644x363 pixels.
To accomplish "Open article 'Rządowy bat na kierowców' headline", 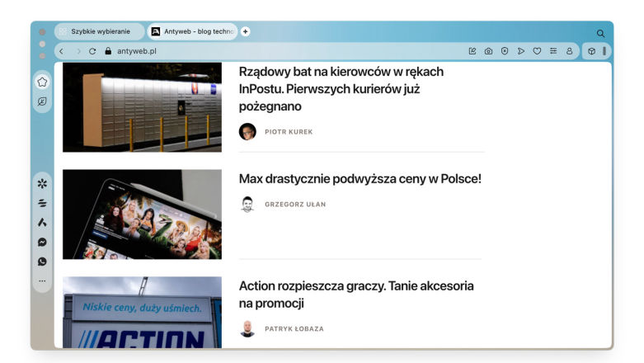I will tap(341, 89).
